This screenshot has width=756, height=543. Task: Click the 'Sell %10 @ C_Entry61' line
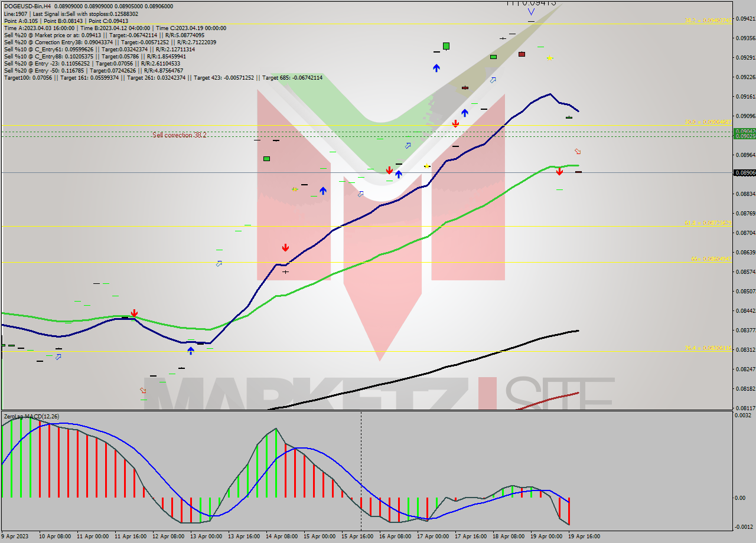pyautogui.click(x=100, y=49)
